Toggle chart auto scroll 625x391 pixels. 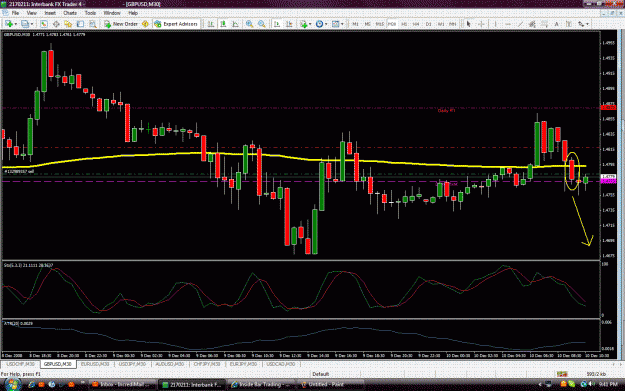coord(277,24)
